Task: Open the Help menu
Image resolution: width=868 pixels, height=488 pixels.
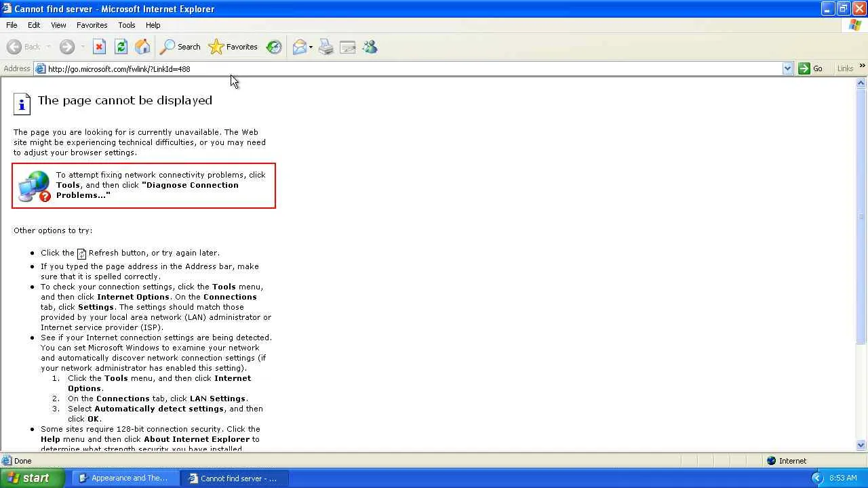Action: [153, 25]
